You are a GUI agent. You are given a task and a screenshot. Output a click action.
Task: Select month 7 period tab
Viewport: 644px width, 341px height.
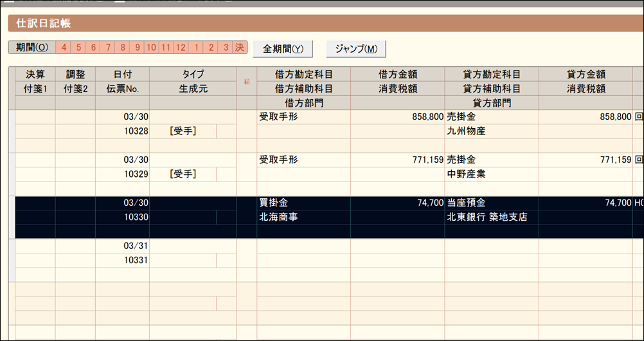coord(108,48)
